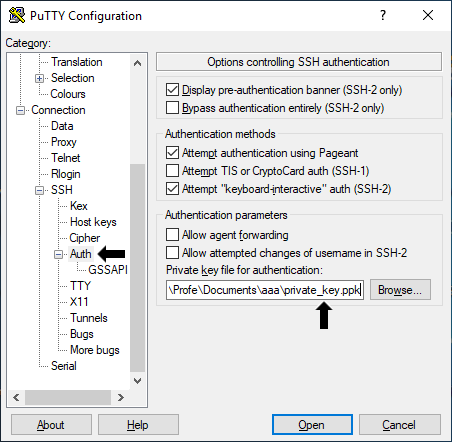Collapse the Auth tree node
Image resolution: width=452 pixels, height=442 pixels.
[58, 255]
